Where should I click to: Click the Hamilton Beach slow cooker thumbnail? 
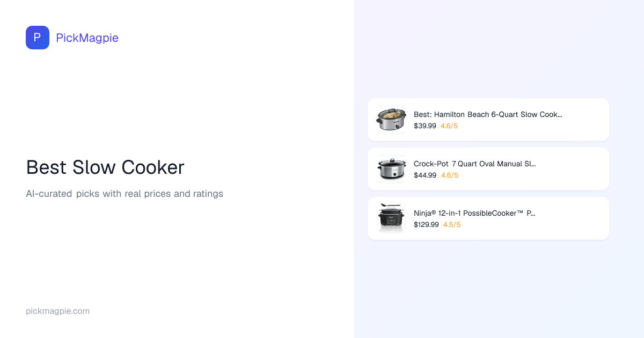tap(391, 120)
